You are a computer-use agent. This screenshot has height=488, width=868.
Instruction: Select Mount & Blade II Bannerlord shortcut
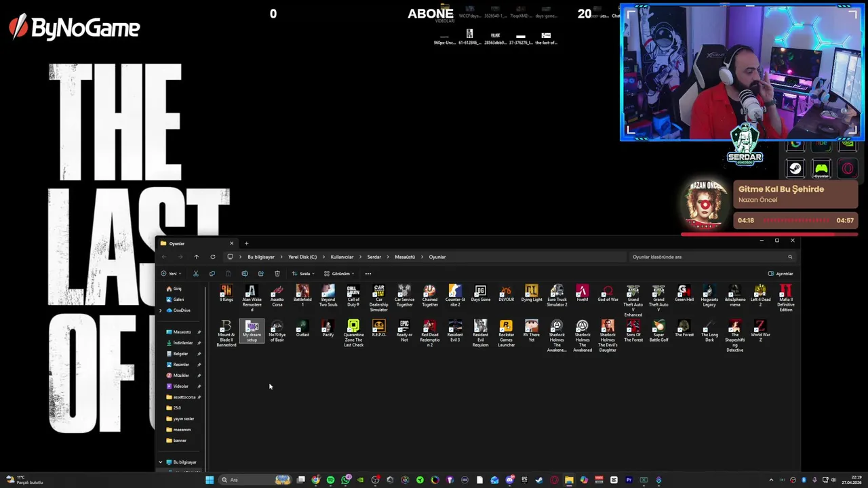tap(226, 333)
